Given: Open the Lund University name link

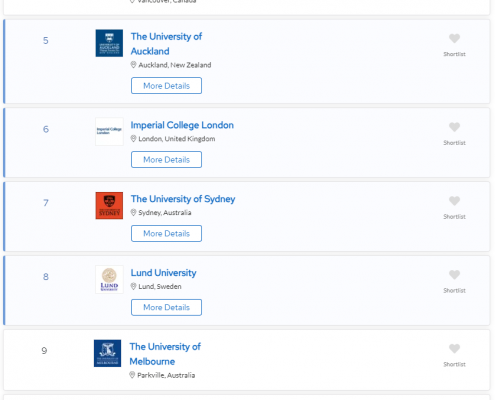Looking at the screenshot, I should 163,273.
